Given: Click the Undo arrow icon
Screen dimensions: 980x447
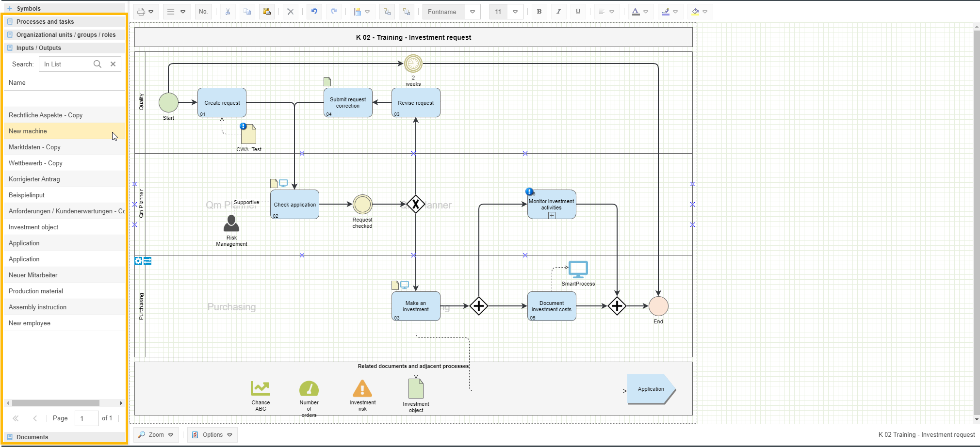Looking at the screenshot, I should 314,12.
